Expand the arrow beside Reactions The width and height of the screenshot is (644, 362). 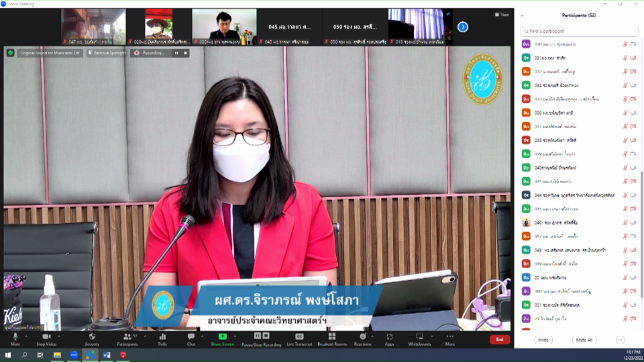[372, 337]
